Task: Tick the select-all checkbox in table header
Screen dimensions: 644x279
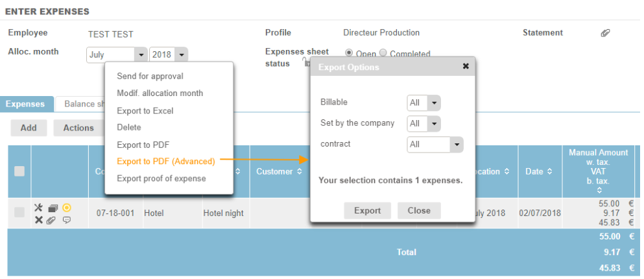Action: tap(19, 171)
